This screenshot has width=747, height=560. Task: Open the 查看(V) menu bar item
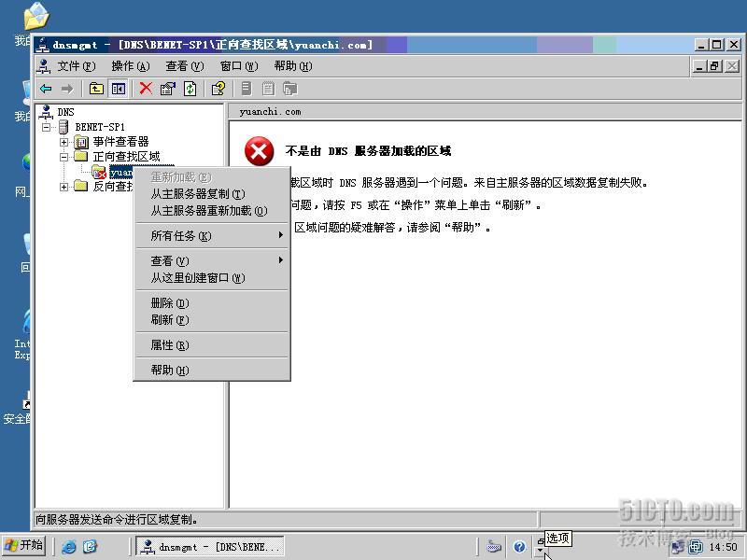point(184,66)
